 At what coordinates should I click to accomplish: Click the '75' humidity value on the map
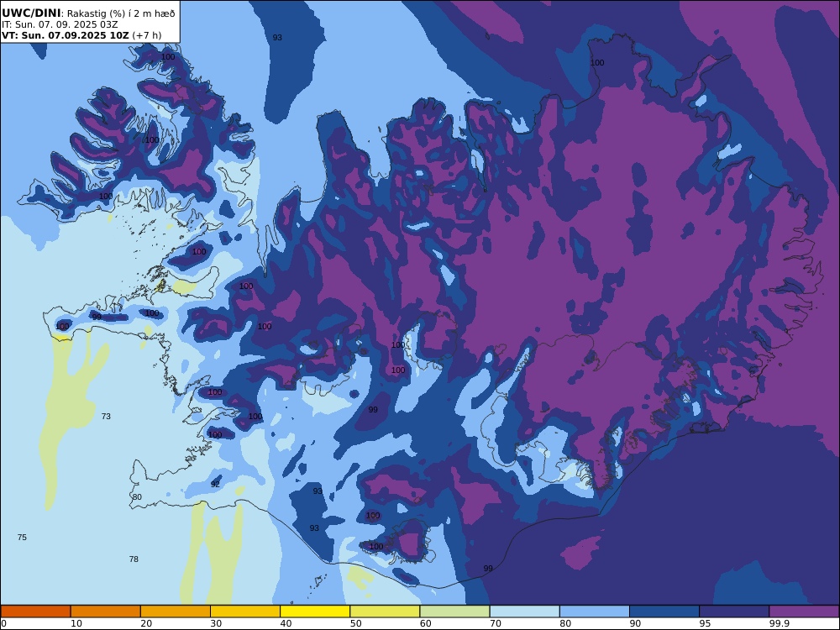pyautogui.click(x=22, y=538)
